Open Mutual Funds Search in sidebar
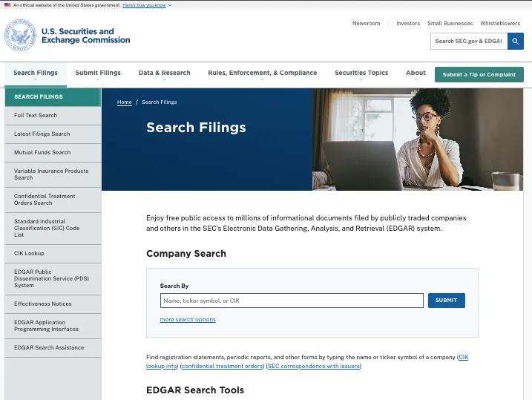The width and height of the screenshot is (532, 400). (x=53, y=153)
